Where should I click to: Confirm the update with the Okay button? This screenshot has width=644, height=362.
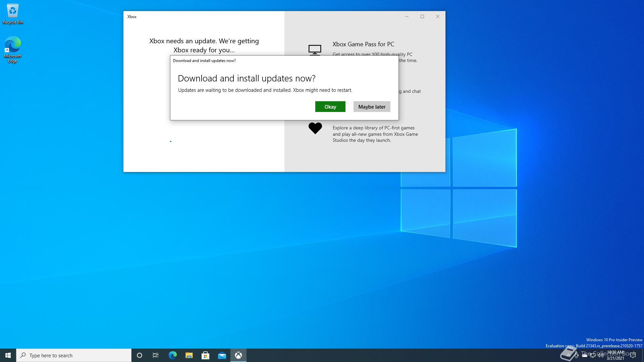[x=330, y=107]
